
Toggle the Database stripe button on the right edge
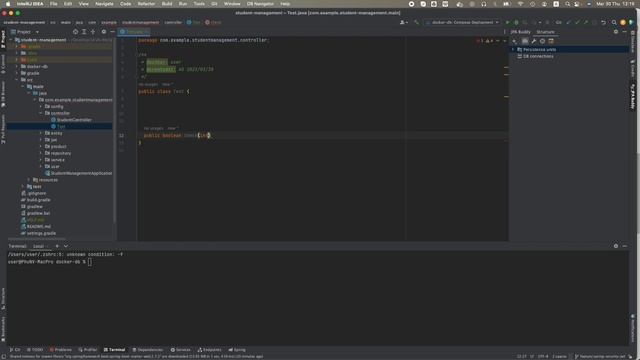pos(633,42)
